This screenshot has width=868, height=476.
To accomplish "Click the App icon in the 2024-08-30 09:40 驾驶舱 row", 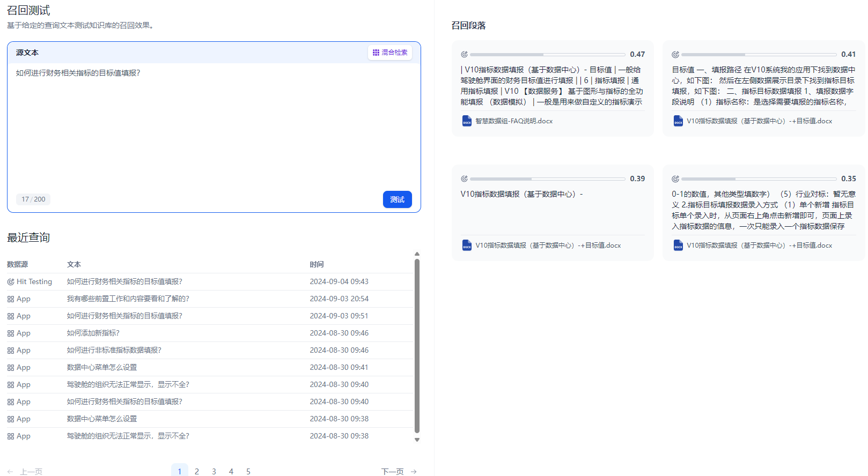I will 11,385.
